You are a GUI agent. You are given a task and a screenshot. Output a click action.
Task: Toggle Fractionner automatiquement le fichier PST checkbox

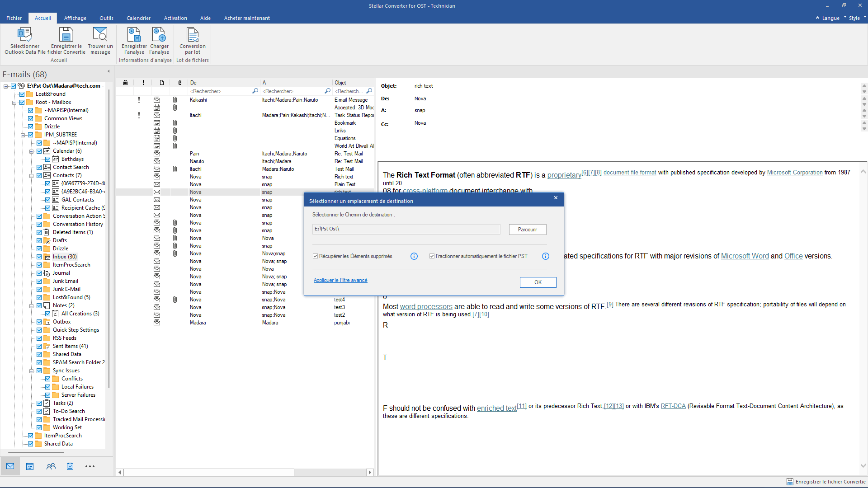[x=432, y=256]
